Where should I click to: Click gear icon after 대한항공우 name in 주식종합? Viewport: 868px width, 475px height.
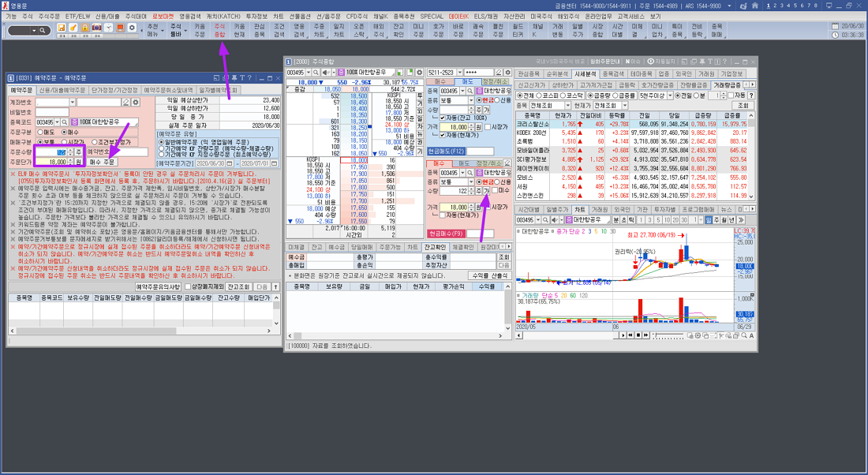[419, 73]
